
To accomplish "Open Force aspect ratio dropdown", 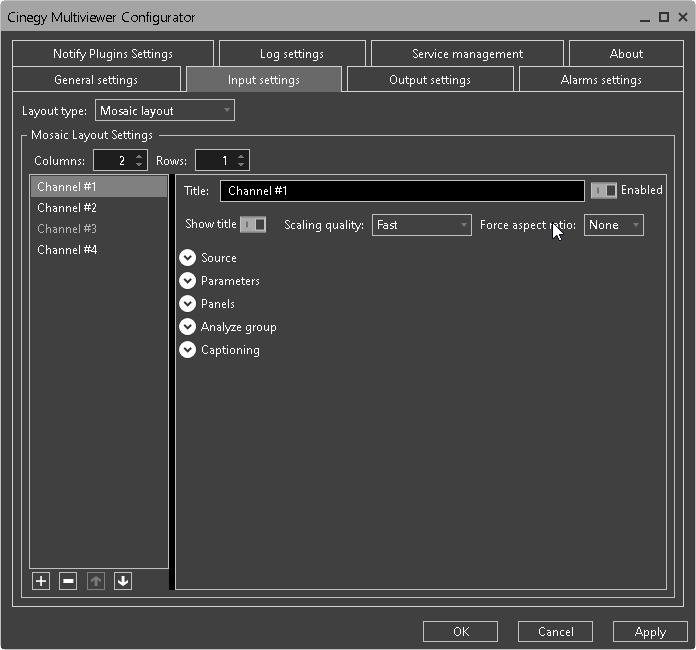I will tap(613, 225).
